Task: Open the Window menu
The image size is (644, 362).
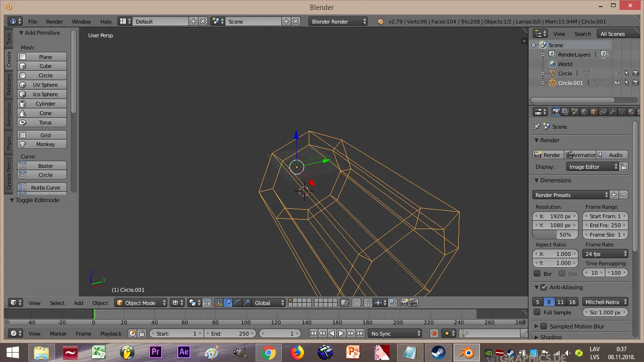Action: click(81, 21)
